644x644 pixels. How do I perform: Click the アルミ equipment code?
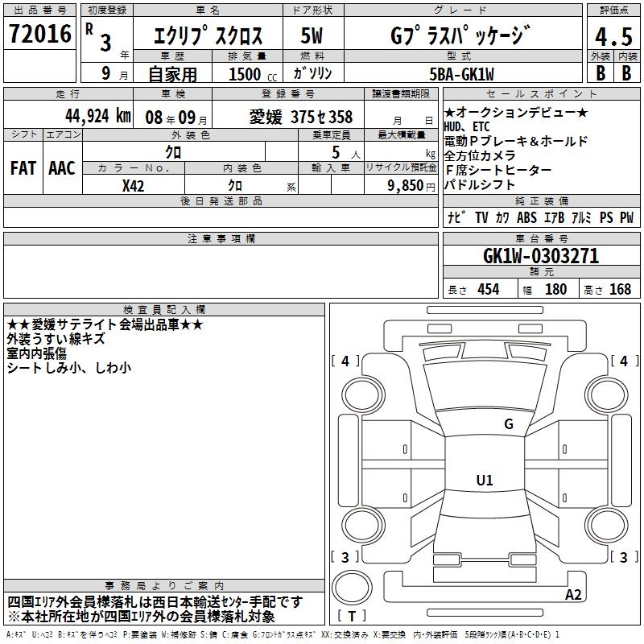point(581,217)
